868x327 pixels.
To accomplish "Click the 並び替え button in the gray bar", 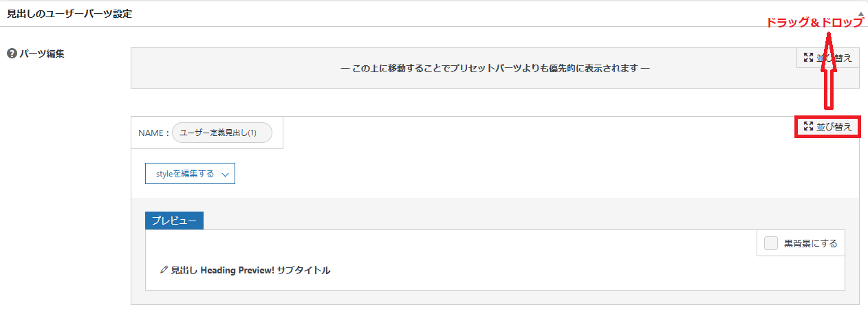I will coord(827,58).
